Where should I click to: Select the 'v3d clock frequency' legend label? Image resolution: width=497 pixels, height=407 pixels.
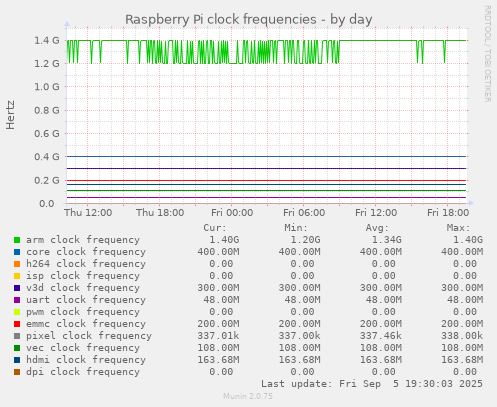click(83, 288)
